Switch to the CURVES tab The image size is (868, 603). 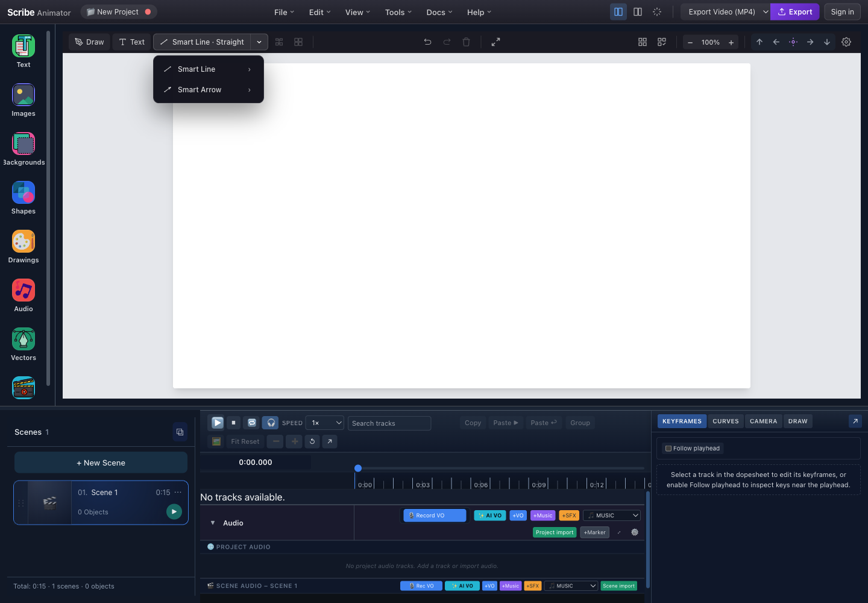[726, 421]
